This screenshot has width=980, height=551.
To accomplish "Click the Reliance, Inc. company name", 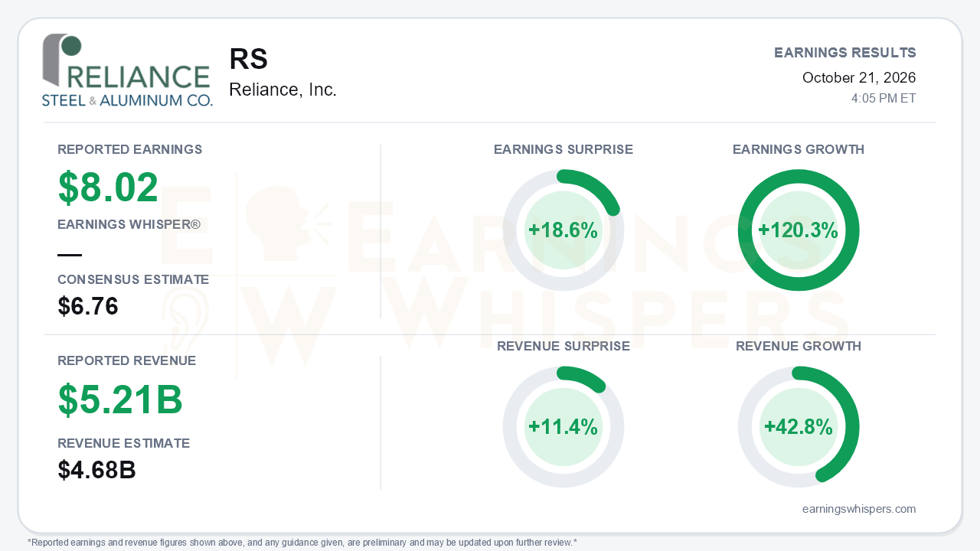I will coord(283,90).
